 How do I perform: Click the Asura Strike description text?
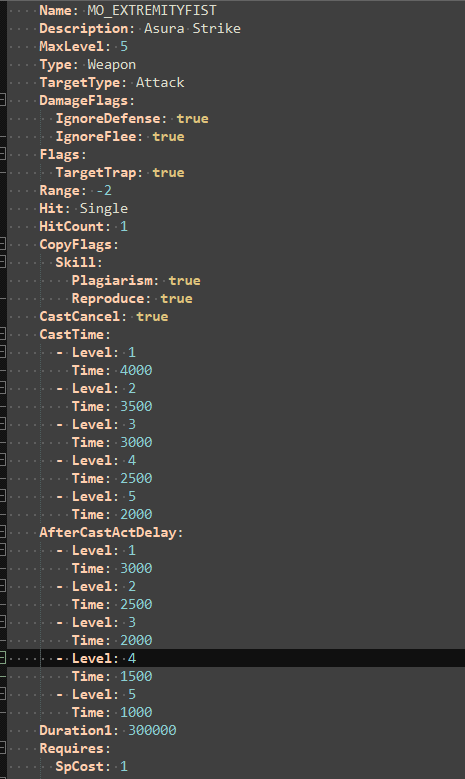(x=192, y=28)
